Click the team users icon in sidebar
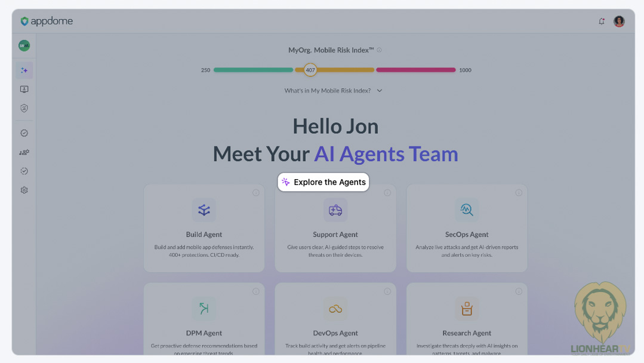644x363 pixels. [24, 152]
